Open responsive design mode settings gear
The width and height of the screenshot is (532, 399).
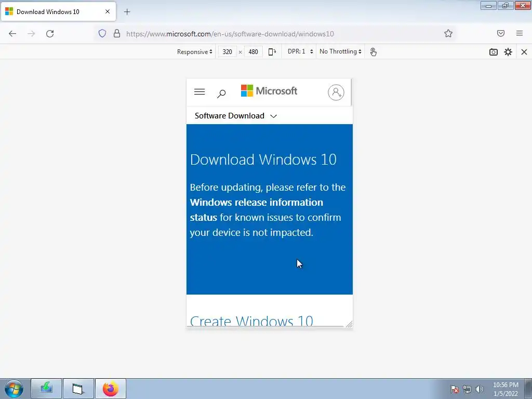508,52
